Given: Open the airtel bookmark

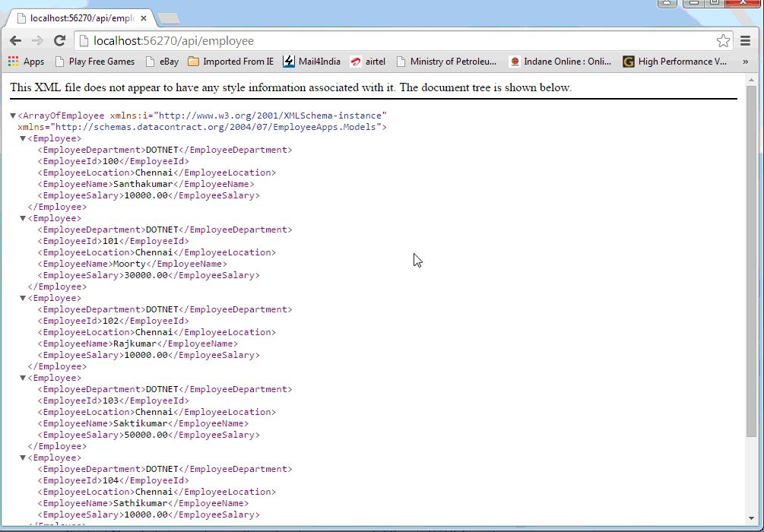Looking at the screenshot, I should coord(368,62).
